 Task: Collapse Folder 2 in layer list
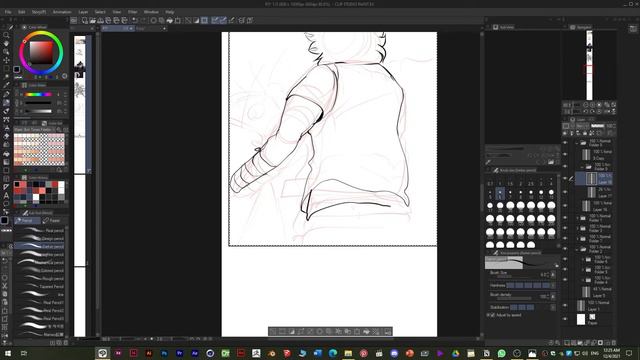point(577,249)
